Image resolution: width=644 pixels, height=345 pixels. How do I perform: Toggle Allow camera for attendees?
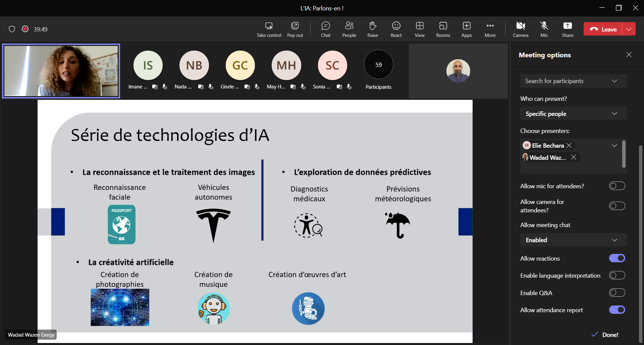click(617, 206)
